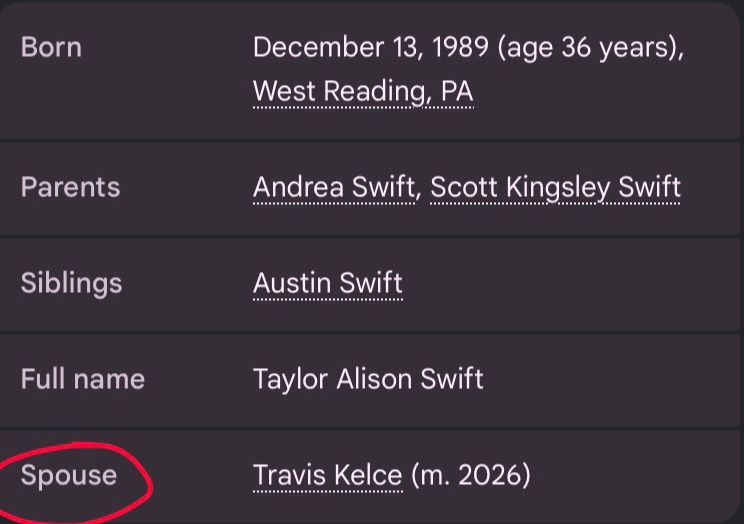Open the Andrea Swift link

335,187
